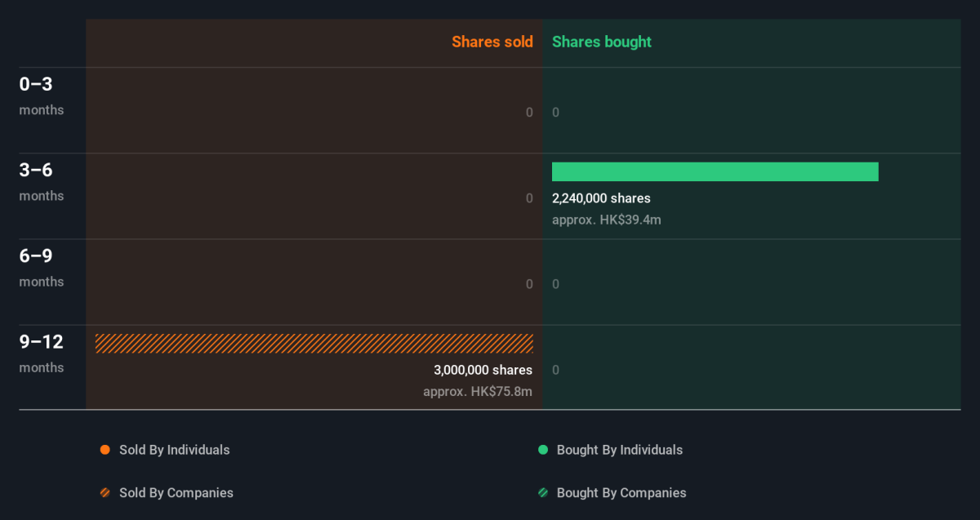Viewport: 980px width, 520px height.
Task: Select the 'Shares sold' column header
Action: point(492,42)
